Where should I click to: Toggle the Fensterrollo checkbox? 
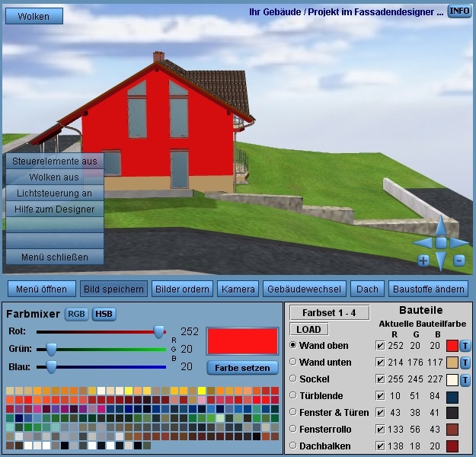pos(380,430)
